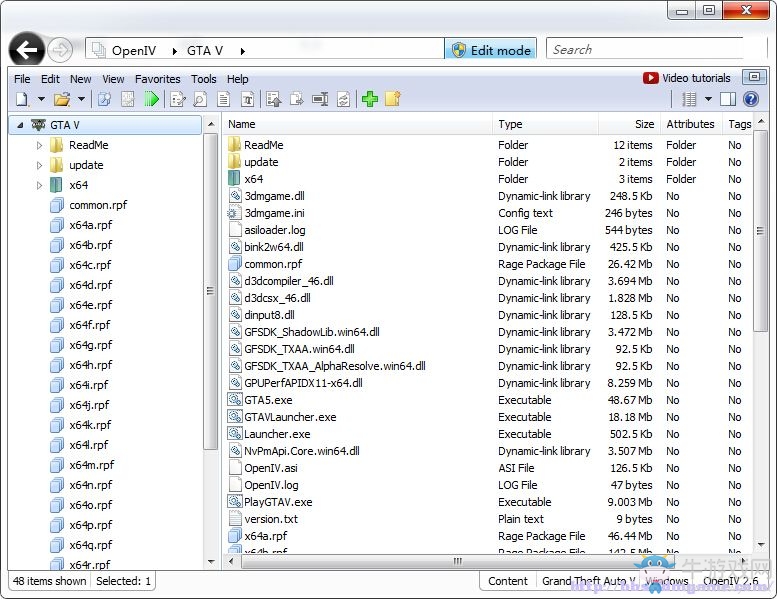This screenshot has height=599, width=777.
Task: Select the 3dmgame.ini config file icon
Action: [233, 213]
